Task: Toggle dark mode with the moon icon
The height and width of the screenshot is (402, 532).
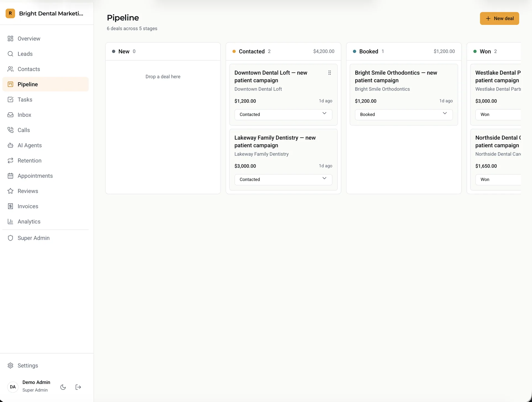Action: 63,387
